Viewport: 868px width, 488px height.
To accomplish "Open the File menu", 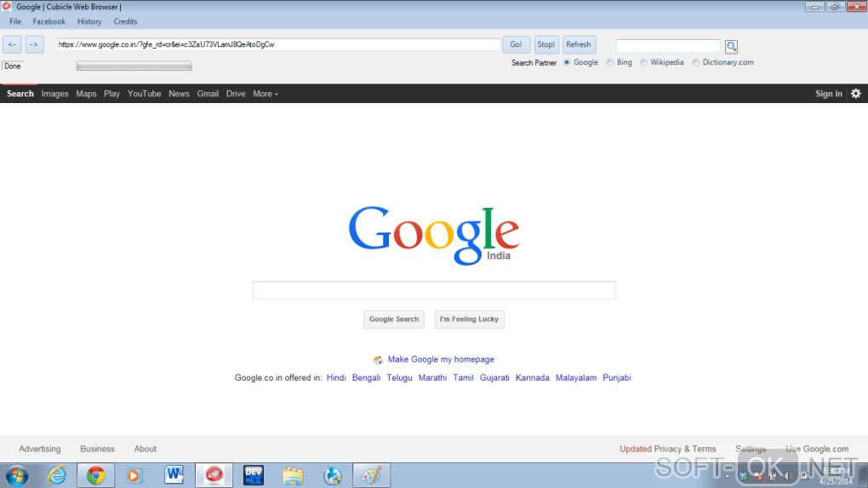I will [x=15, y=21].
